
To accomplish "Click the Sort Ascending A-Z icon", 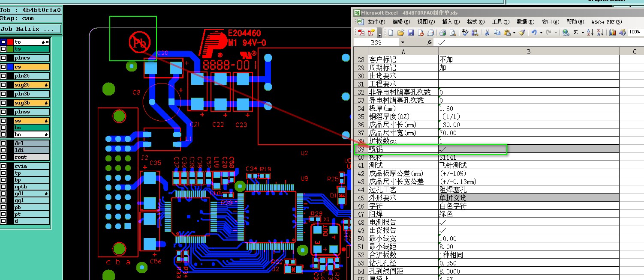I will (590, 33).
